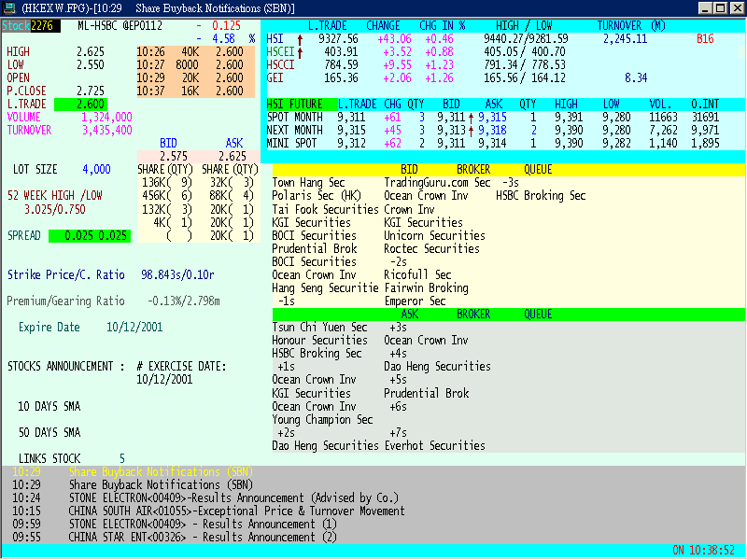
Task: Click the ask queue entry 32K( 3)
Action: [232, 182]
